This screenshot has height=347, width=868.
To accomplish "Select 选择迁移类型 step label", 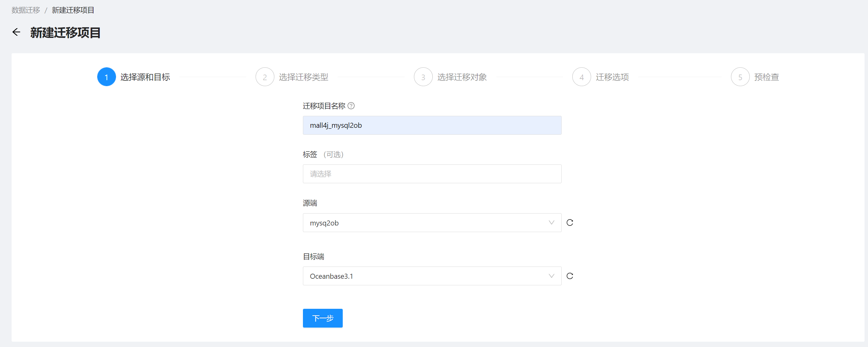I will coord(303,77).
